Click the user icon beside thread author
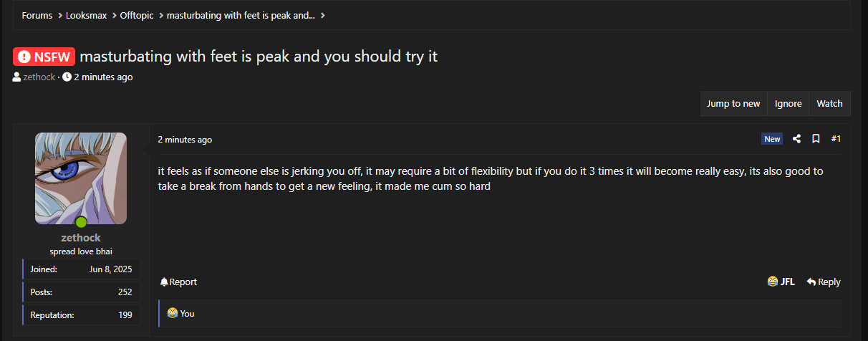This screenshot has height=341, width=868. (16, 77)
